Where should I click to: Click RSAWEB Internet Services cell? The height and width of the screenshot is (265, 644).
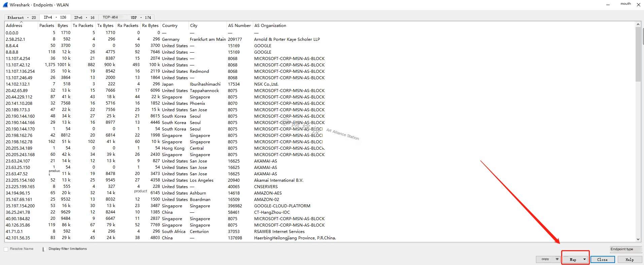coord(279,232)
